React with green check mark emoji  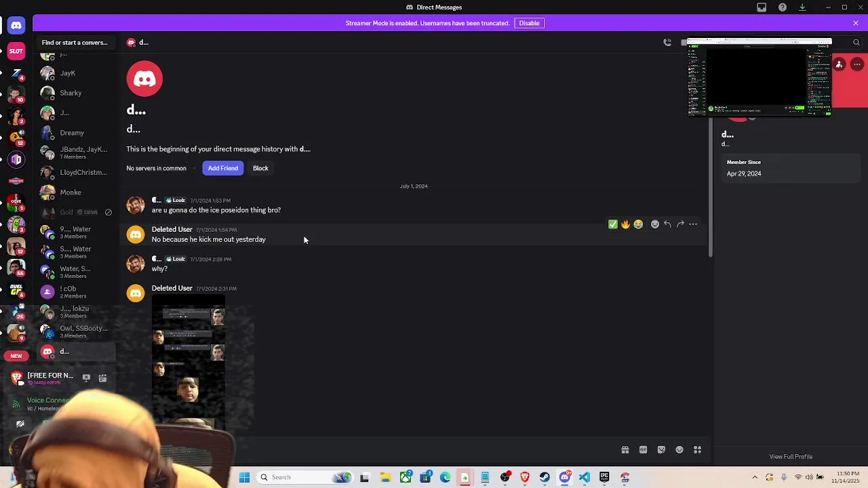click(612, 224)
